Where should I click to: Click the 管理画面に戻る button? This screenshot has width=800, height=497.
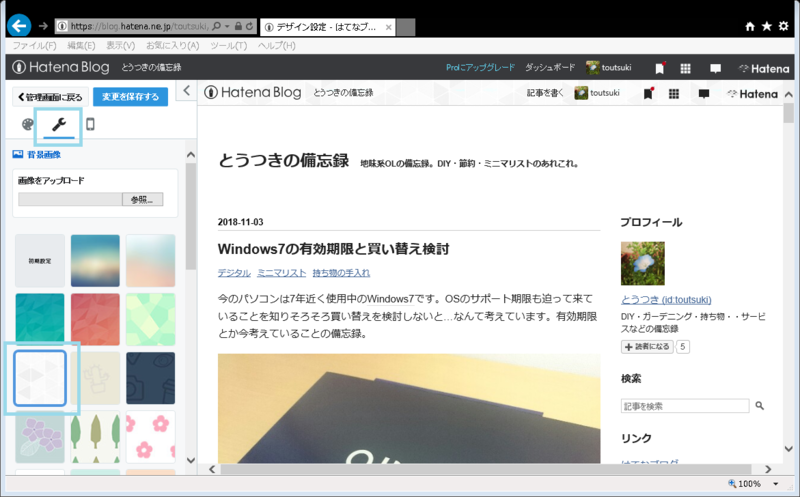50,96
